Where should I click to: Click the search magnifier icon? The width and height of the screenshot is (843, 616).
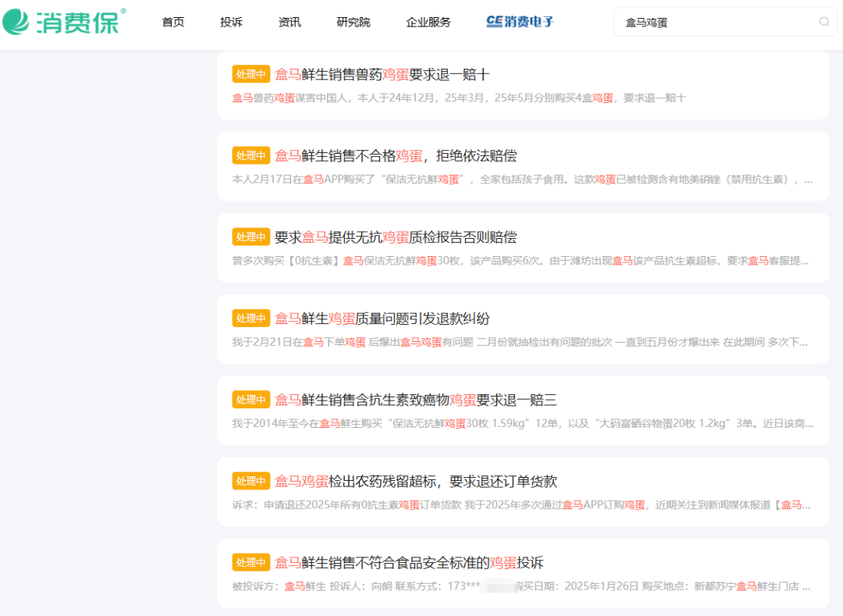point(823,22)
